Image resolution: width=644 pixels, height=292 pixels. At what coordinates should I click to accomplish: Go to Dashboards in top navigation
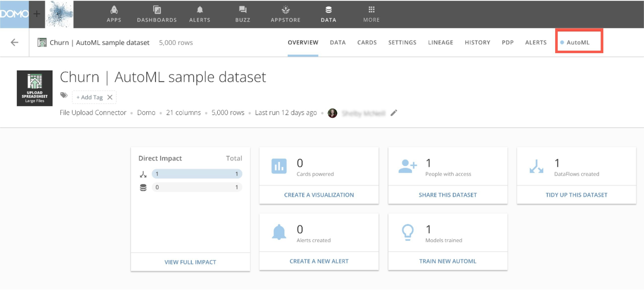coord(157,14)
